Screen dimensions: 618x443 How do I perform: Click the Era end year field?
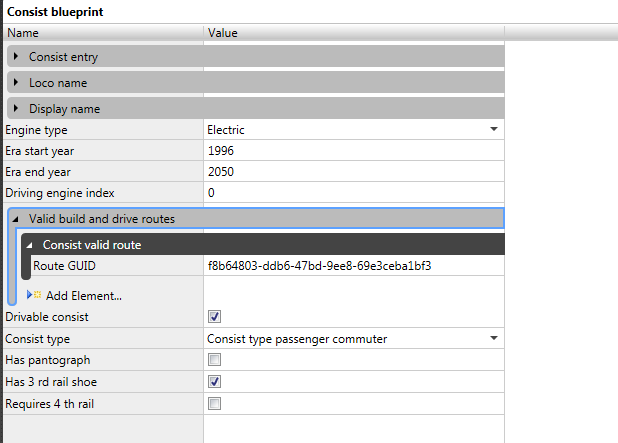350,172
